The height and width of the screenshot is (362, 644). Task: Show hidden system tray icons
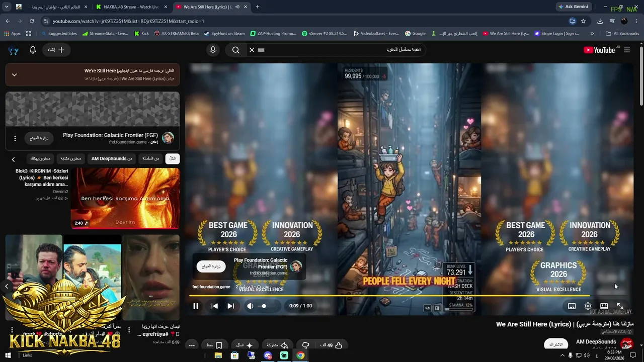click(x=562, y=355)
